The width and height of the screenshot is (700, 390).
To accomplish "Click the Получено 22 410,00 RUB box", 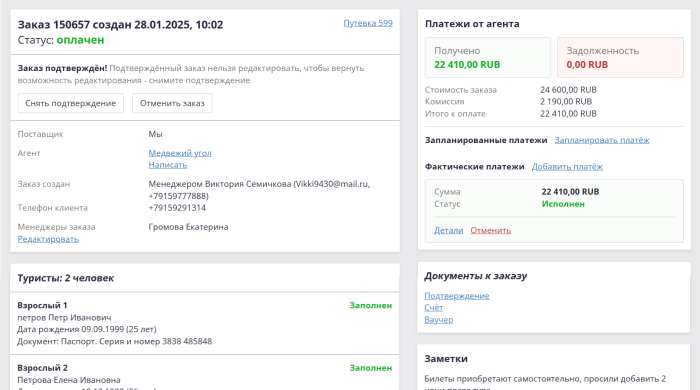I will tap(488, 58).
